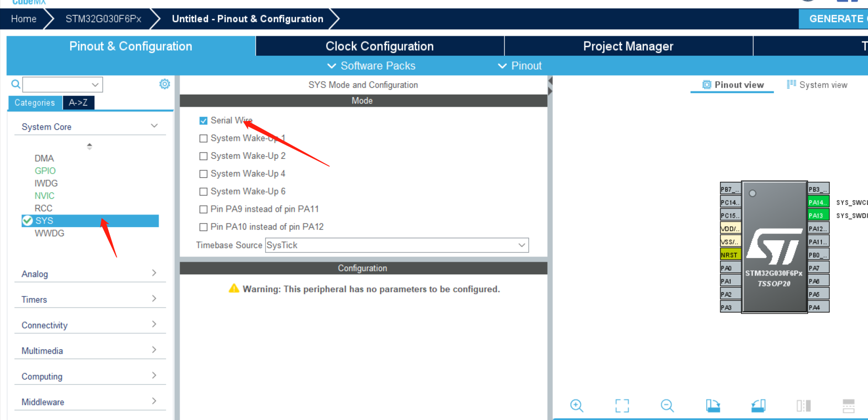The image size is (868, 420).
Task: Click the VSS pin on the chip
Action: click(x=730, y=241)
